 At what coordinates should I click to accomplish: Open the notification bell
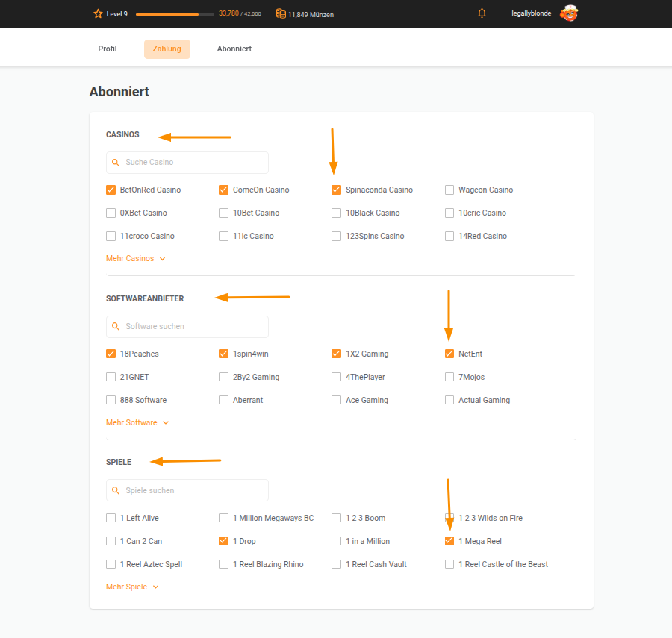coord(482,13)
